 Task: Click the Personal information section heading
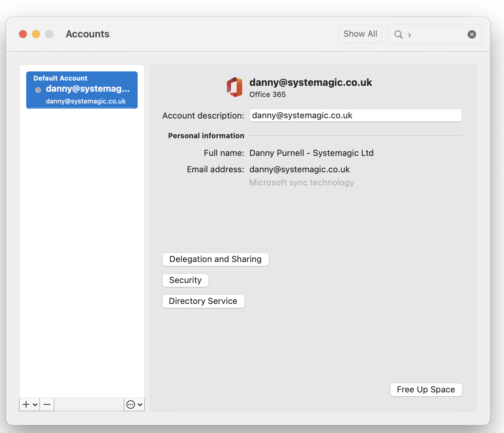[206, 136]
